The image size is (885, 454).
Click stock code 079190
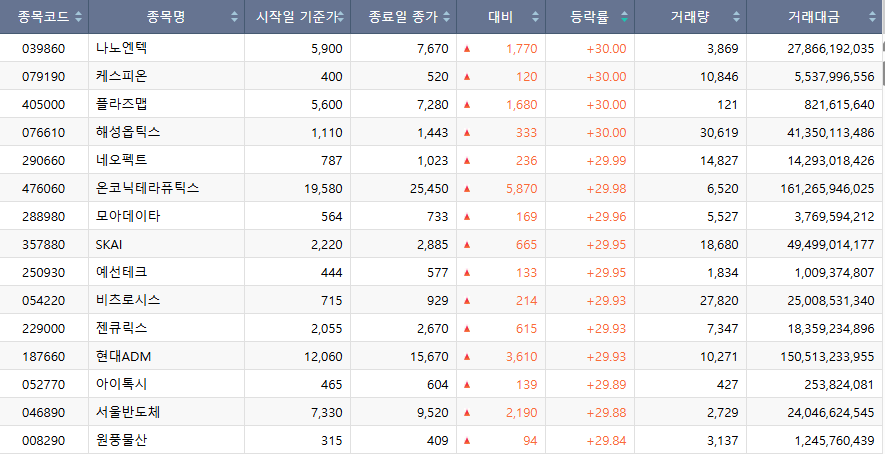click(43, 77)
